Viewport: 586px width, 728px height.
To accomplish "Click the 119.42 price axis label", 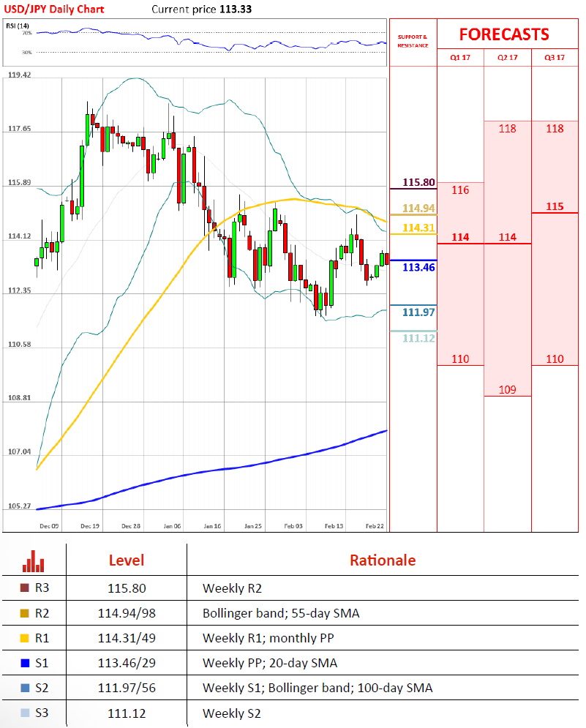I will (20, 75).
